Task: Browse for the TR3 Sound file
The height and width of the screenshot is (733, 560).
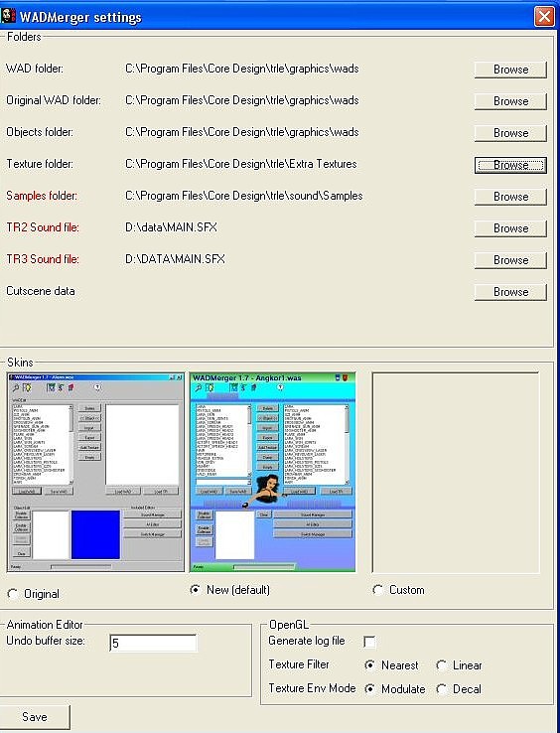Action: [x=510, y=260]
